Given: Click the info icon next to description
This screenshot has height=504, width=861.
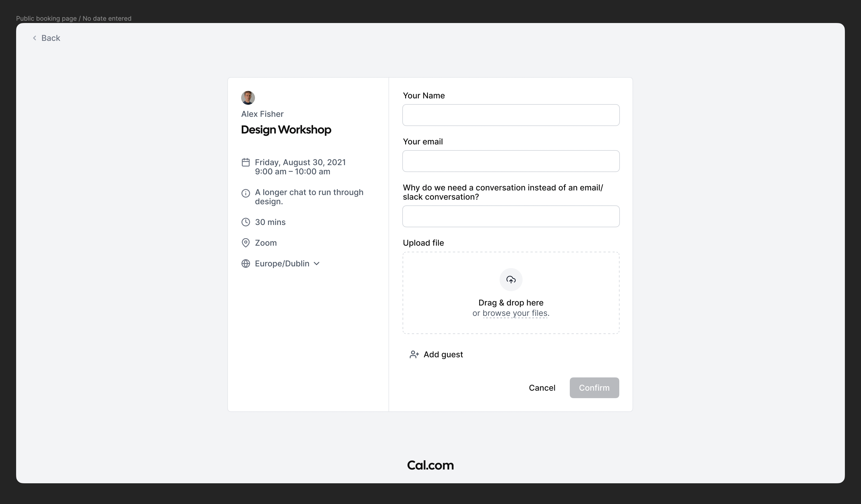Looking at the screenshot, I should tap(245, 193).
